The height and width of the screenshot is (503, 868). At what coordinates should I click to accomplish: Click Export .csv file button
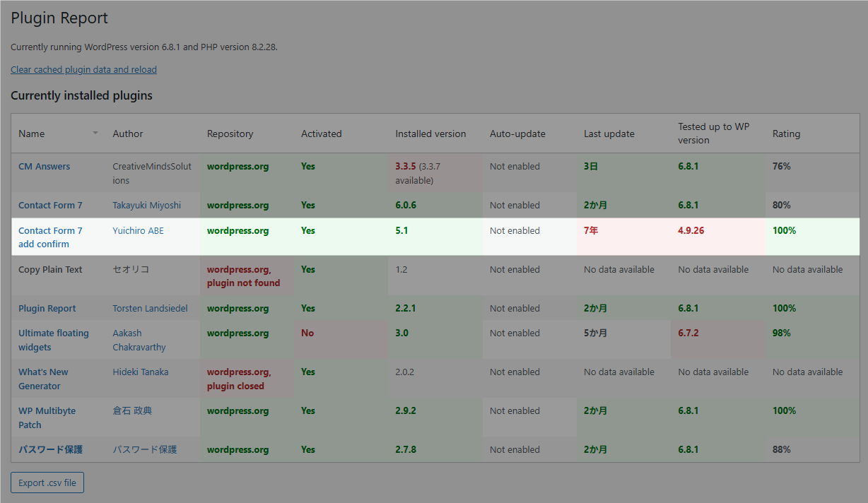coord(47,483)
